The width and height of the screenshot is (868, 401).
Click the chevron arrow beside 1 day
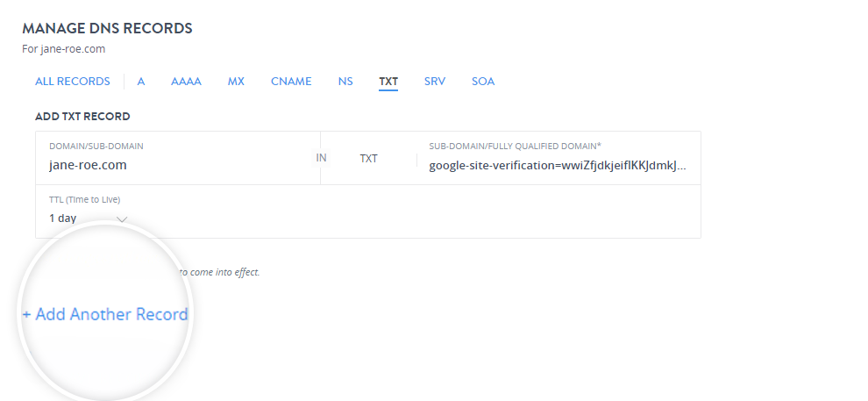pyautogui.click(x=123, y=218)
